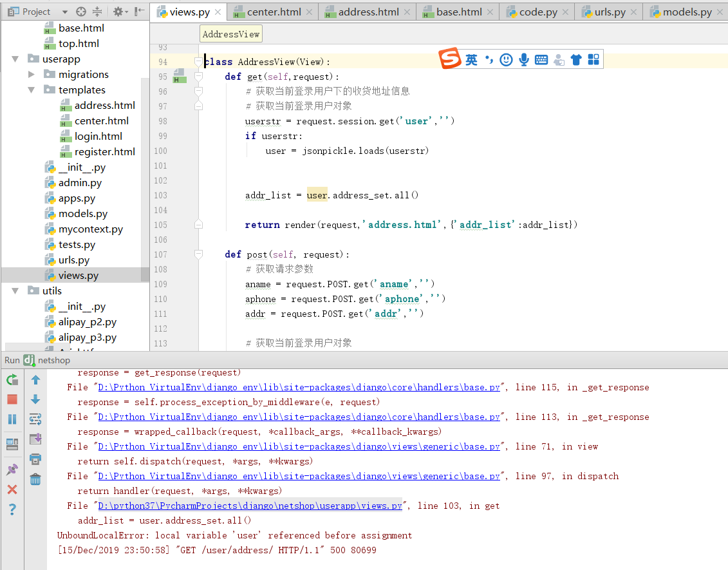Select alipay_p2.py in utils folder
728x570 pixels.
tap(88, 322)
